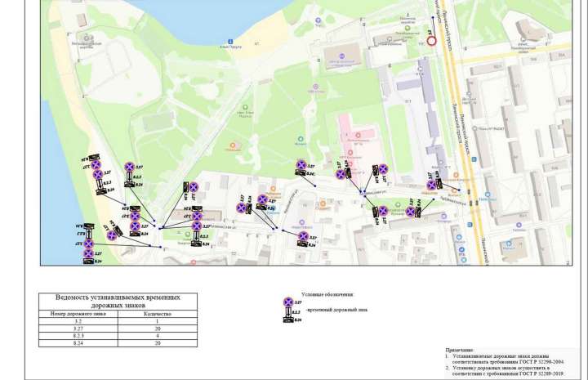Select the blue beach marker near the water

click(231, 42)
